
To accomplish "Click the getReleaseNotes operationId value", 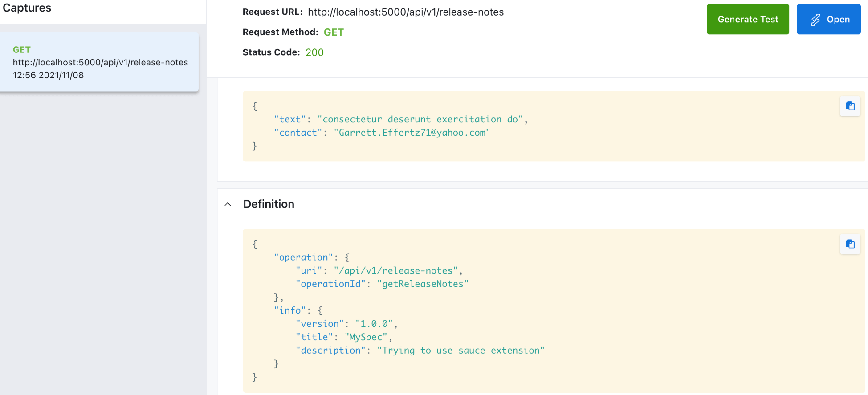I will pyautogui.click(x=422, y=284).
